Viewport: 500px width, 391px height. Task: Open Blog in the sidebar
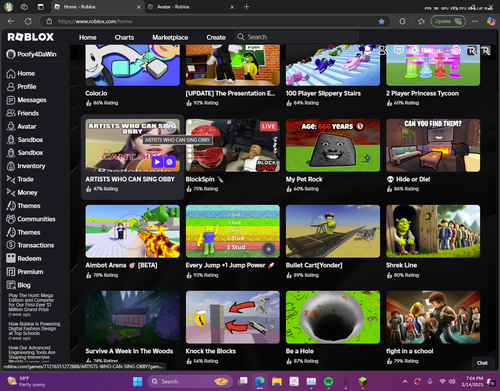[x=18, y=285]
